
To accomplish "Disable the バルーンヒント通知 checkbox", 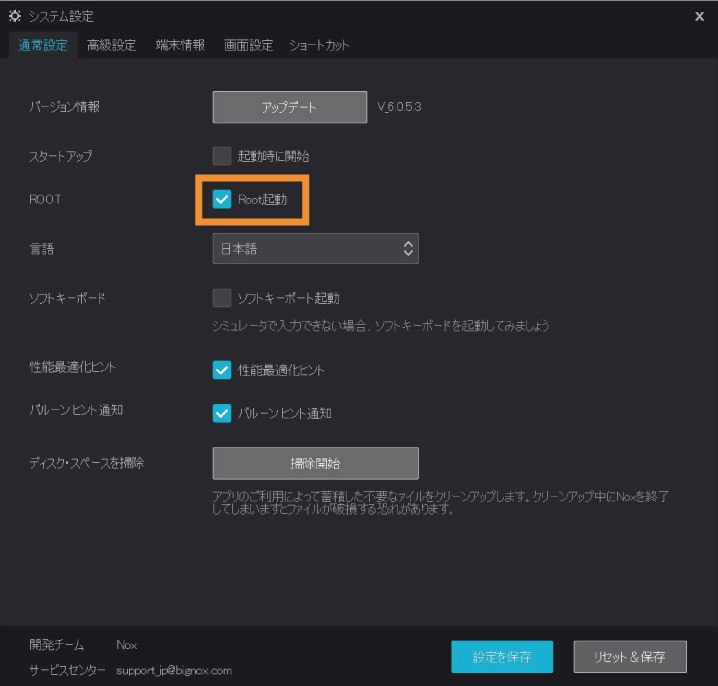I will [222, 413].
